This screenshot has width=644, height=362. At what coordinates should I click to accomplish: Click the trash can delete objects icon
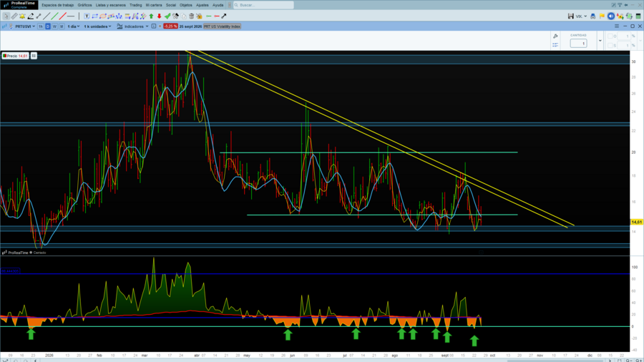pos(191,16)
